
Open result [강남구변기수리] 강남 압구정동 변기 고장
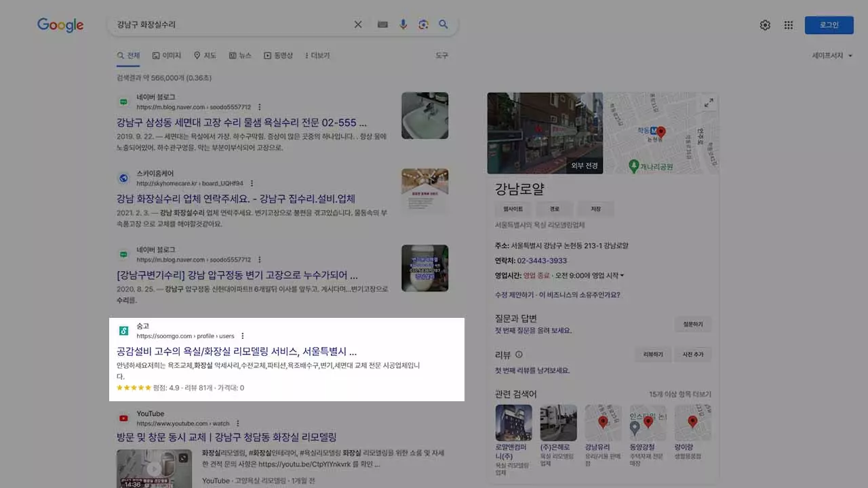[237, 275]
